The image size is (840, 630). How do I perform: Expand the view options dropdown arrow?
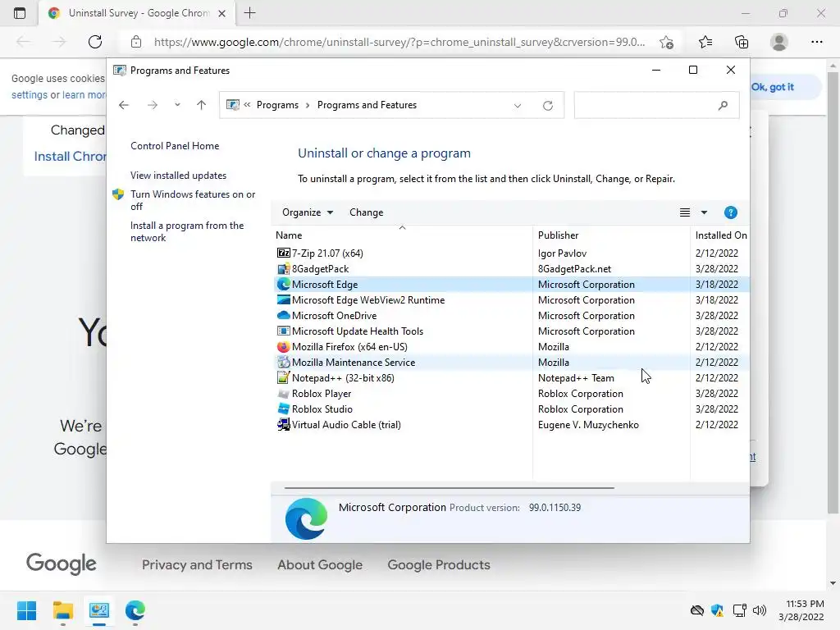pyautogui.click(x=704, y=212)
